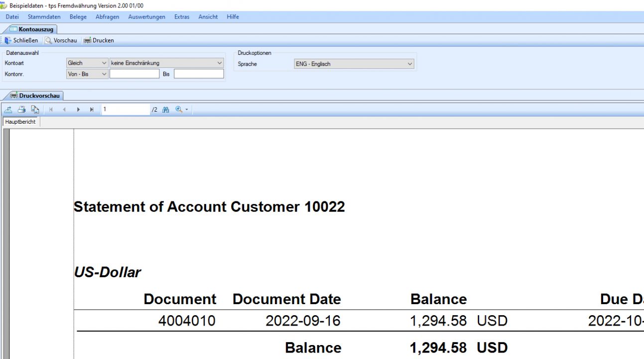The width and height of the screenshot is (644, 359).
Task: Click the Schließen button
Action: tap(21, 40)
